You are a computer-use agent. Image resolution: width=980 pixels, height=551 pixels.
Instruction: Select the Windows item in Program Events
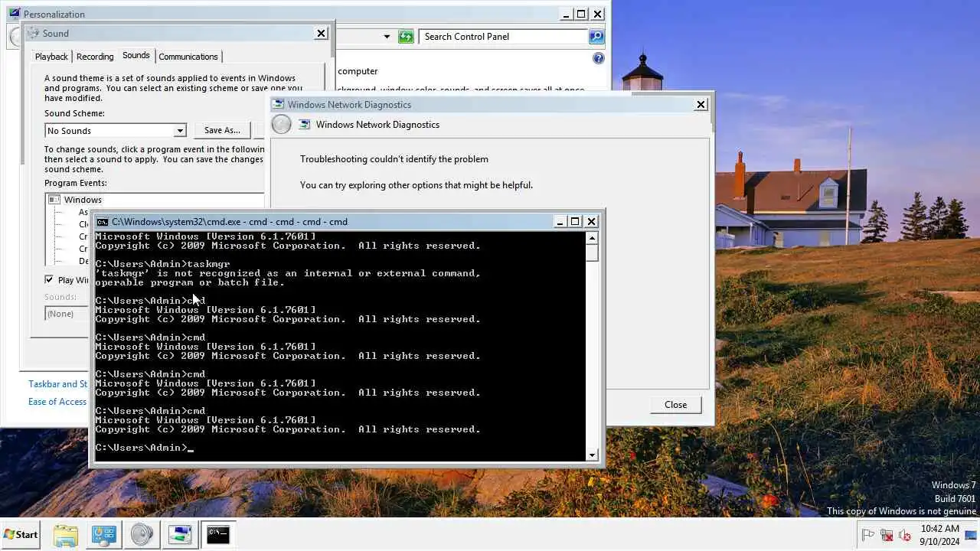pyautogui.click(x=83, y=200)
